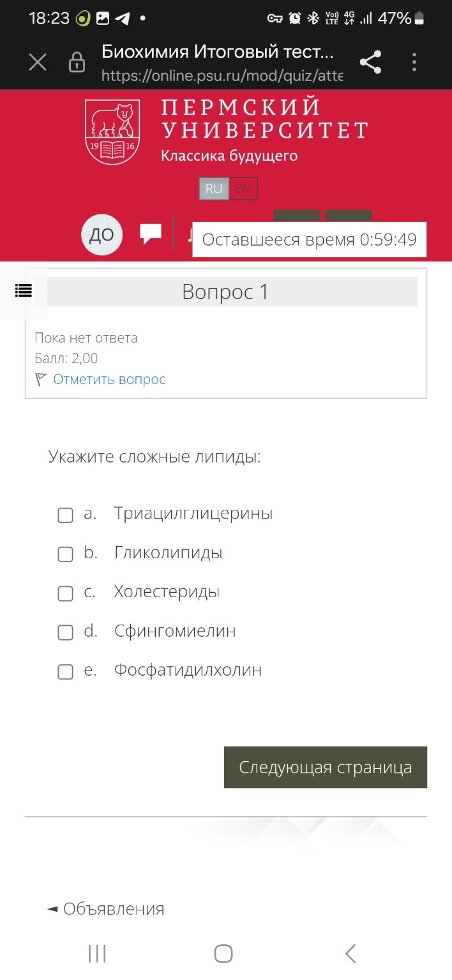This screenshot has width=452, height=980.
Task: Open the browser share icon
Action: click(370, 62)
